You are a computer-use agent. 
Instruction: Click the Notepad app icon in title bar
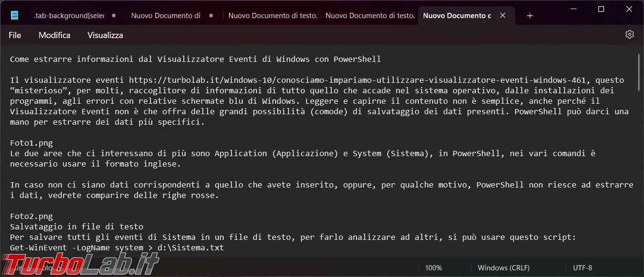pos(15,15)
